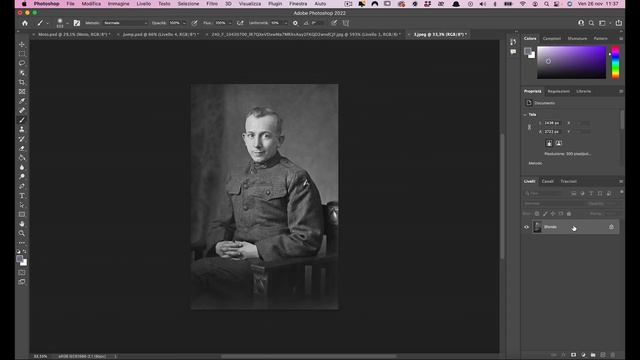Select the Eraser tool
Viewport: 640px width, 360px height.
[x=22, y=148]
